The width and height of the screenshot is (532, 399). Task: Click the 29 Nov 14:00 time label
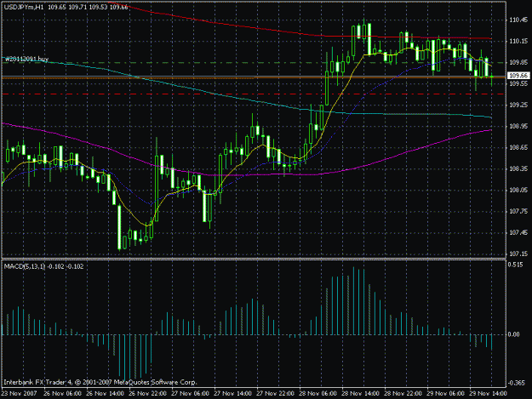pos(488,394)
